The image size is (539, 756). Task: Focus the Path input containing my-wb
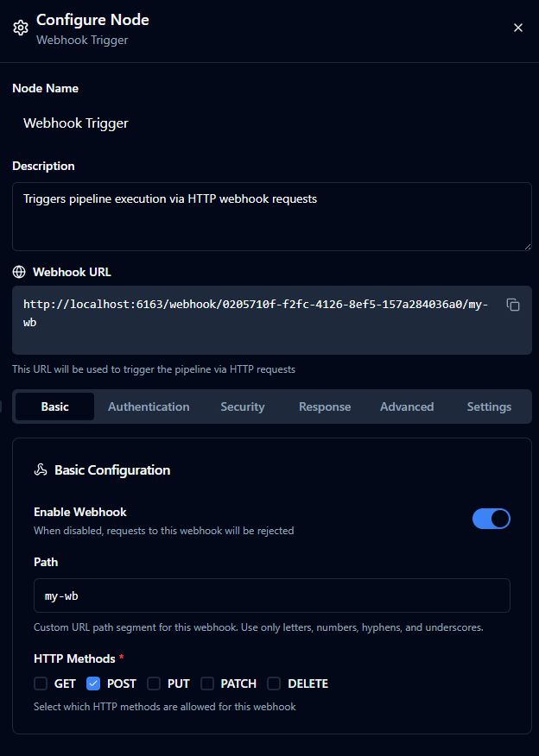271,595
